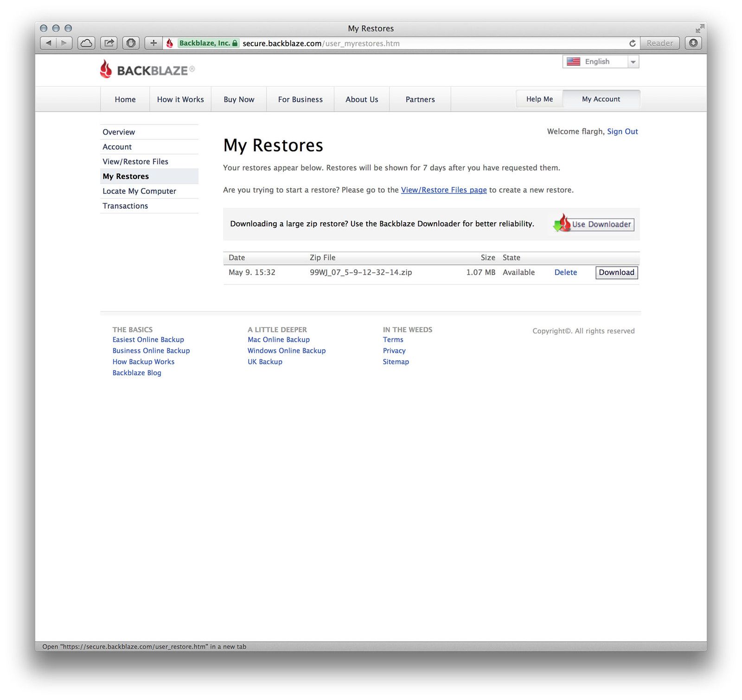Screen dimensions: 742x700
Task: Switch to the My Account tab
Action: (601, 99)
